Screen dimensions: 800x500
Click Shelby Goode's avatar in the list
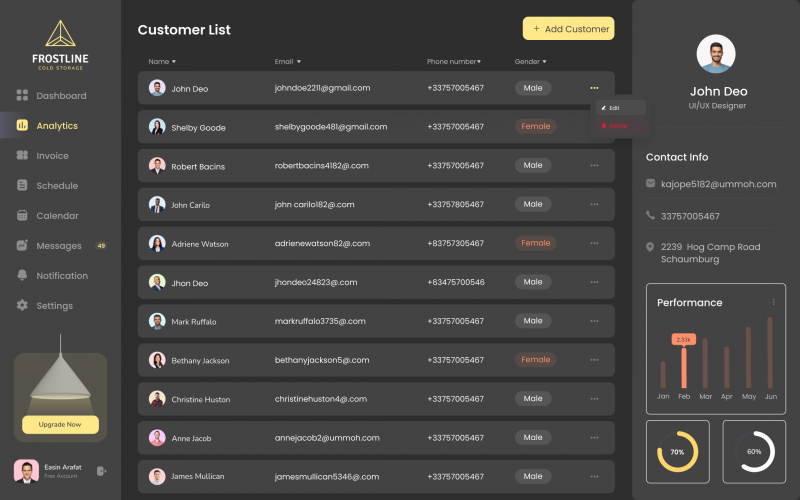[157, 127]
